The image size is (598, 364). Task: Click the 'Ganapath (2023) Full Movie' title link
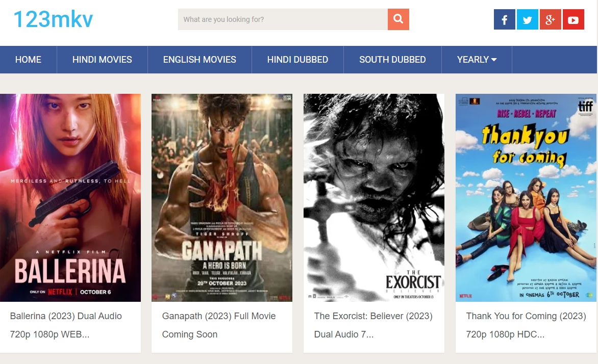(218, 325)
